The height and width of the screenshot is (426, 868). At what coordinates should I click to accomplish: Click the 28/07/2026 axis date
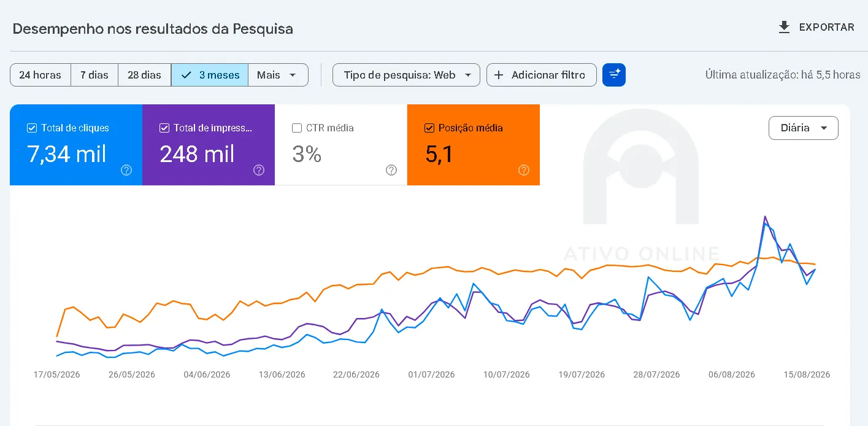[656, 374]
